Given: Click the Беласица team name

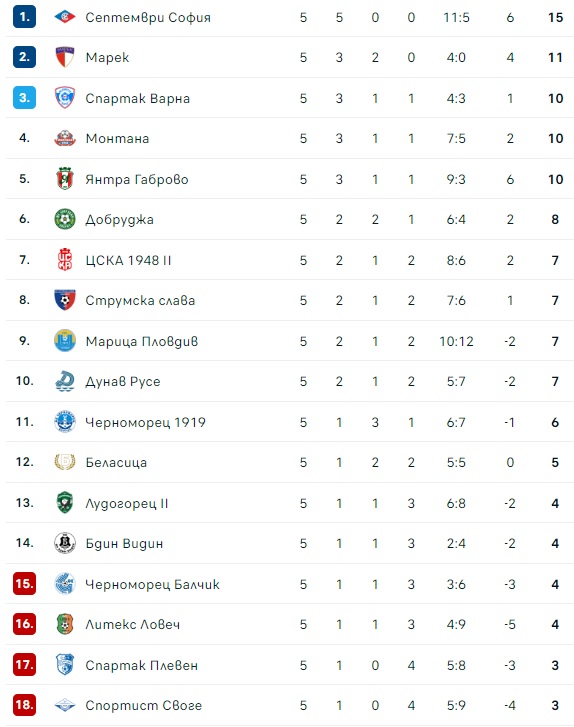Looking at the screenshot, I should click(116, 462).
